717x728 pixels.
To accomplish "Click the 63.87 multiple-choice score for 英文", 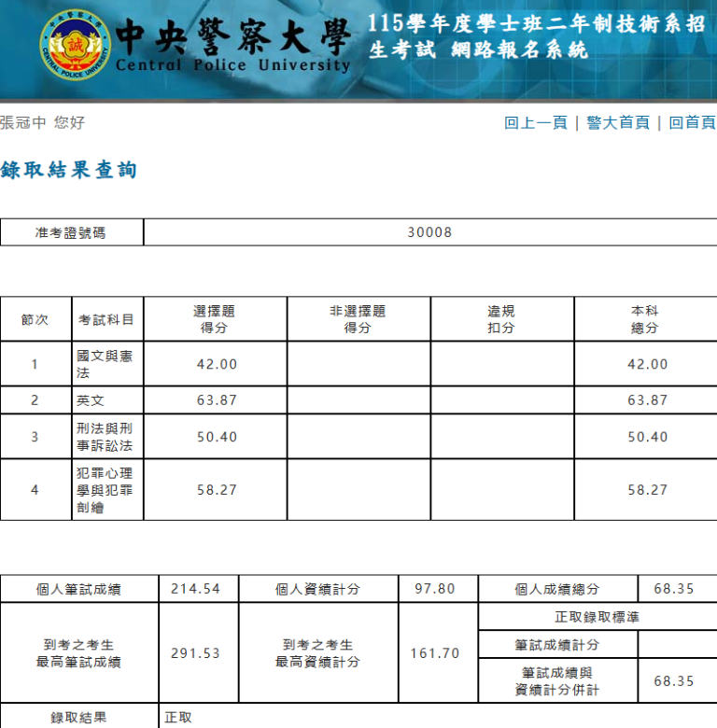I will (x=217, y=400).
